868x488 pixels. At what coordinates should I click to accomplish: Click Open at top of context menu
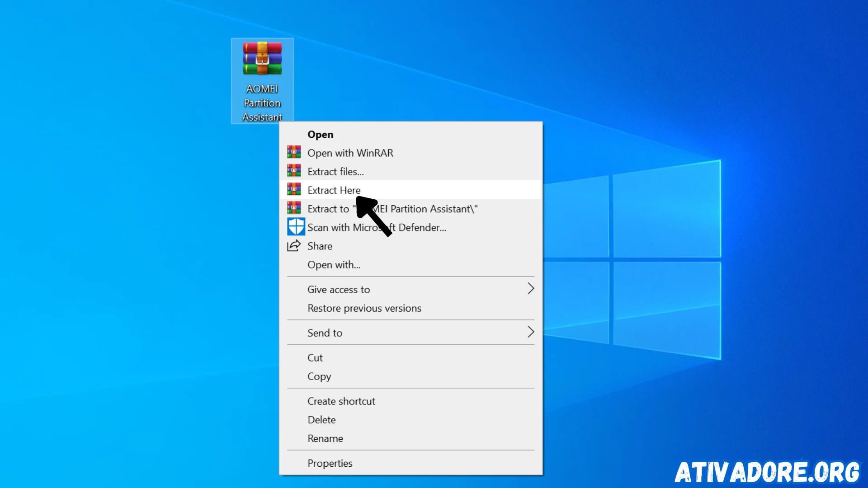point(320,134)
